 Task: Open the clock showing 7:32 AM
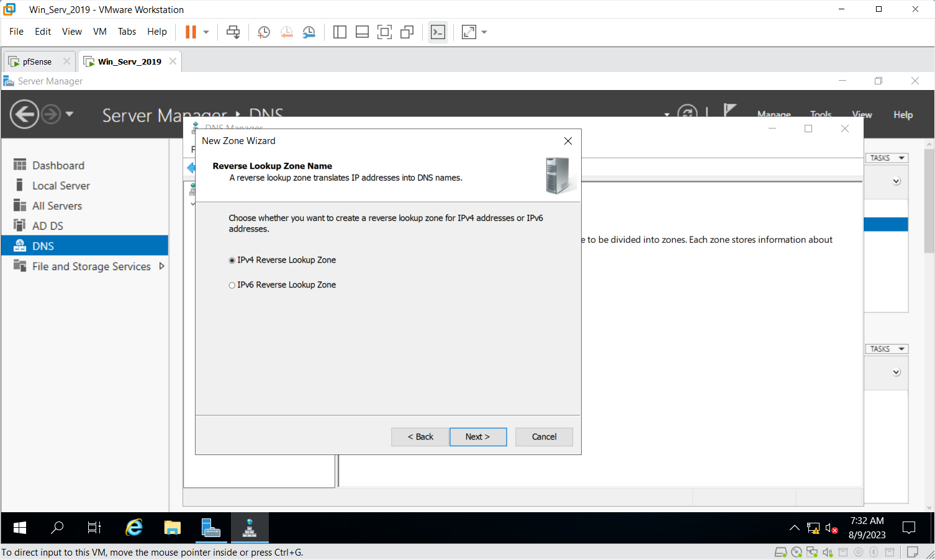click(867, 528)
